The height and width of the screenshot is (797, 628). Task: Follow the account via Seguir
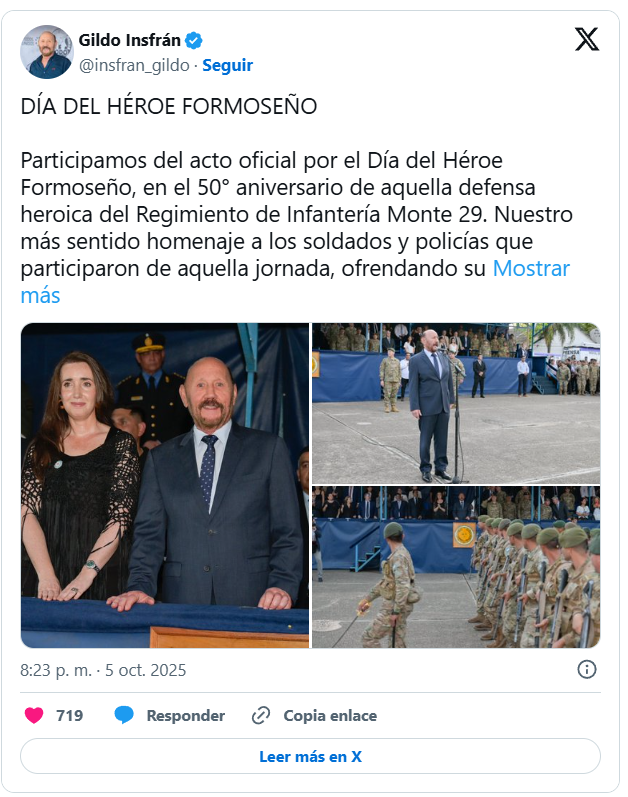pyautogui.click(x=228, y=65)
